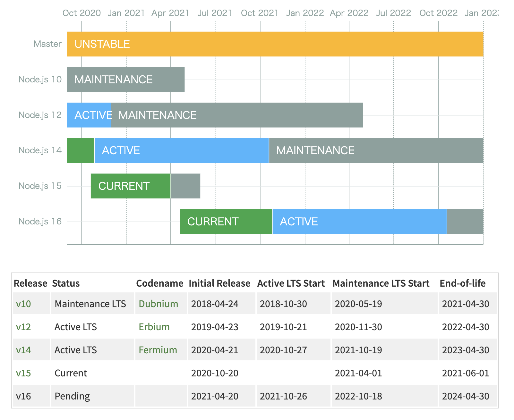This screenshot has height=420, width=514.
Task: Follow the Erbium codename link
Action: (154, 327)
